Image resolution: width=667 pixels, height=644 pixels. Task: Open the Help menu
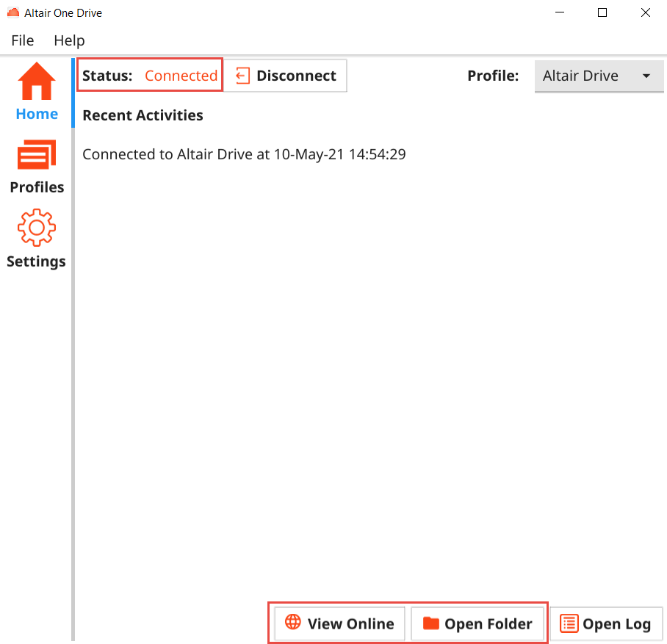(69, 40)
